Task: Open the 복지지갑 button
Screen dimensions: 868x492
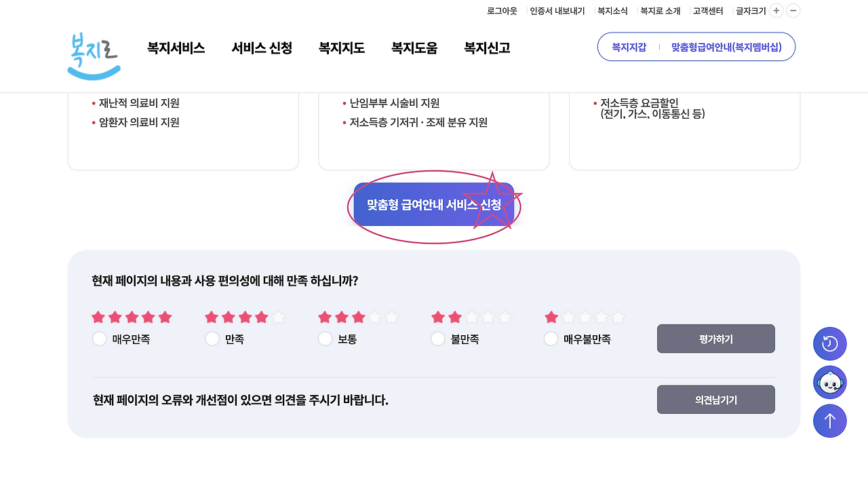Action: click(629, 47)
